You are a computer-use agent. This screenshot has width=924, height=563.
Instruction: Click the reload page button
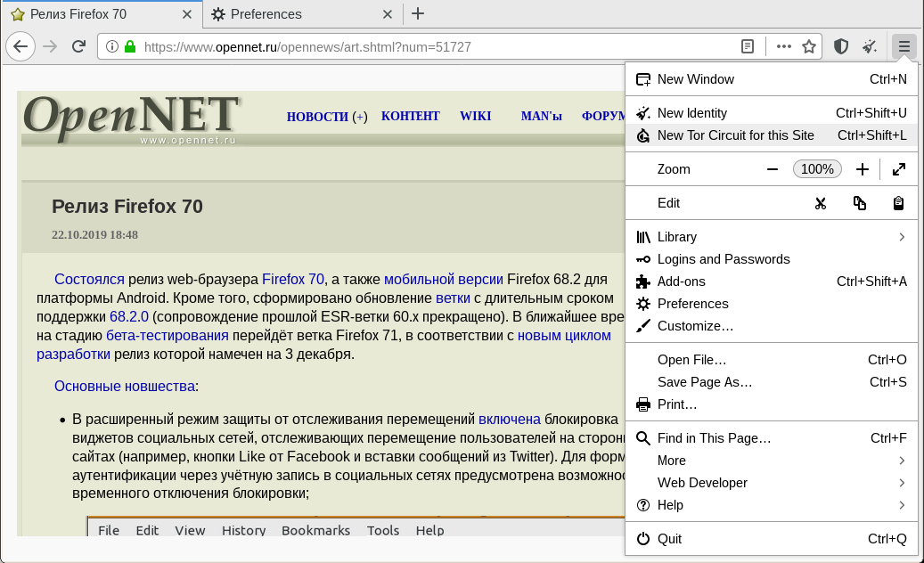click(x=78, y=46)
